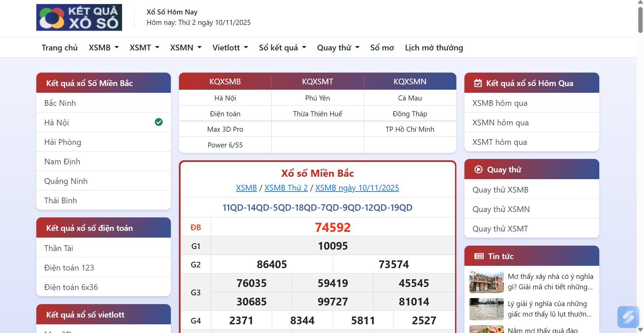644x333 pixels.
Task: Click the play circle icon beside Quay thử
Action: (478, 169)
